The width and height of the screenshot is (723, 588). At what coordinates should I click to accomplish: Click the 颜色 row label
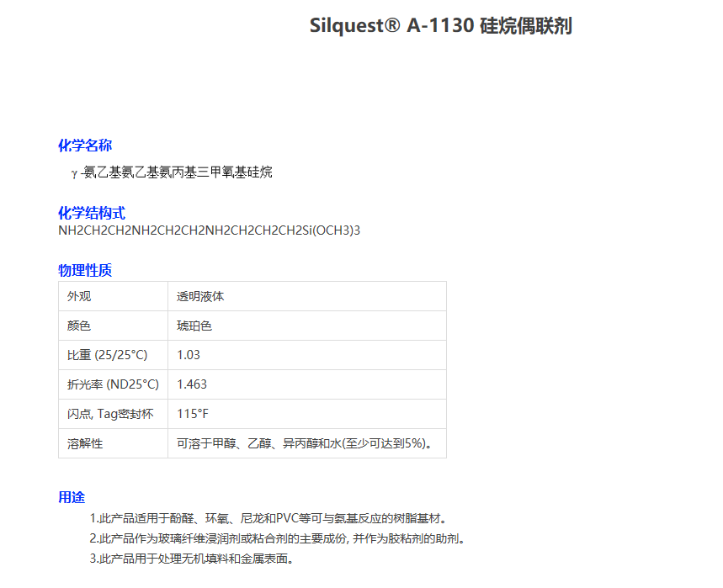(79, 326)
